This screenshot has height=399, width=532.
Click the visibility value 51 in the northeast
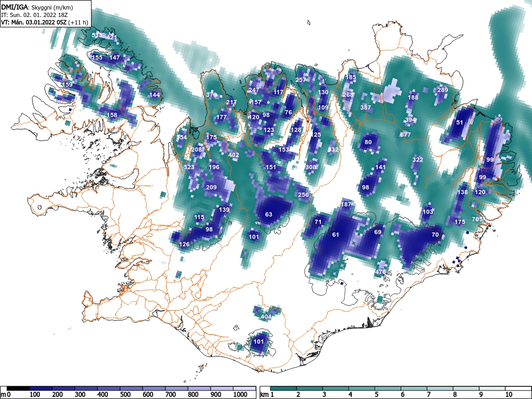(x=460, y=122)
